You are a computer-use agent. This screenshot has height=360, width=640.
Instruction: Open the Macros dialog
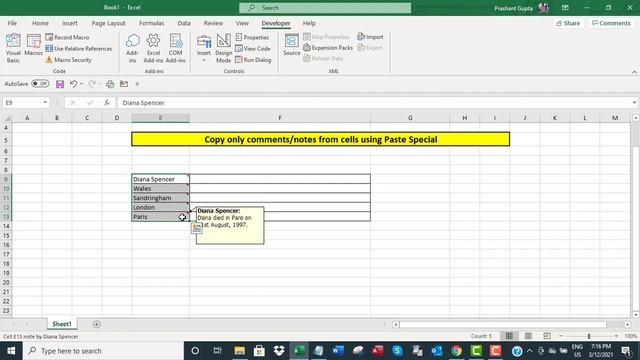pos(33,45)
